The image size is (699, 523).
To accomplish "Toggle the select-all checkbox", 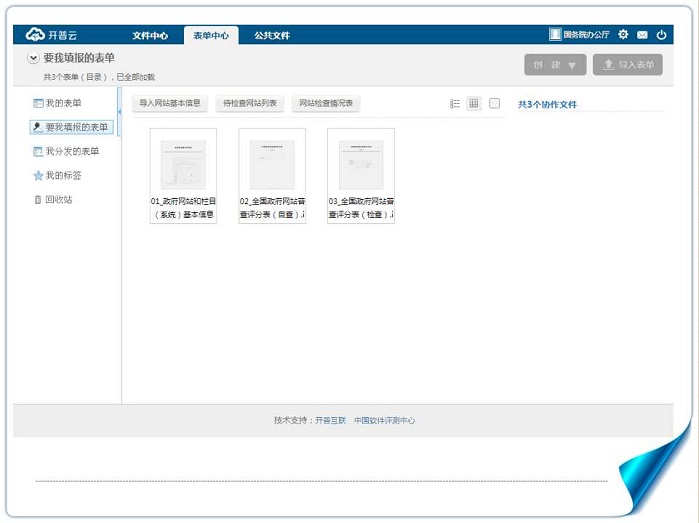I will (x=494, y=103).
